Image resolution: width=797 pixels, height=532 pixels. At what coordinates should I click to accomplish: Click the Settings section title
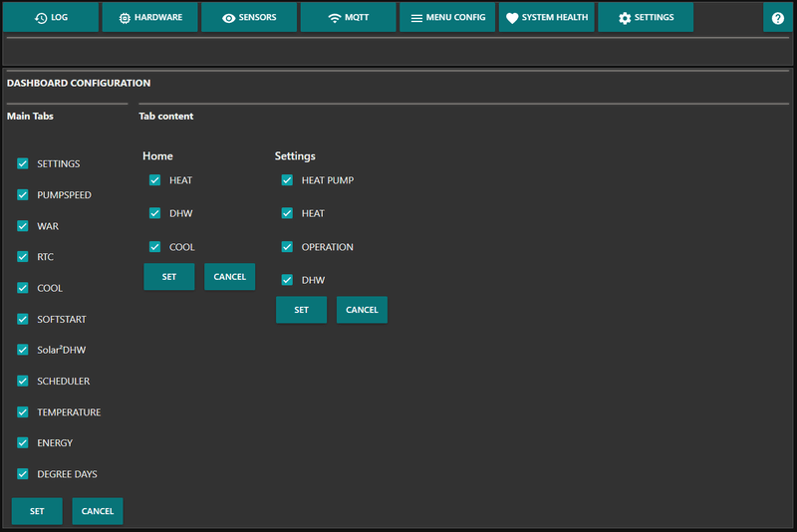(x=295, y=156)
